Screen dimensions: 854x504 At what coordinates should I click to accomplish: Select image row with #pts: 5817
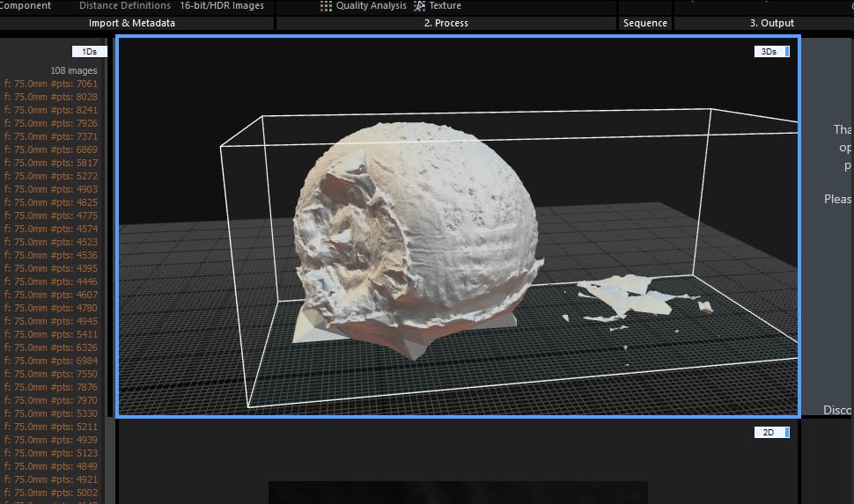tap(51, 163)
